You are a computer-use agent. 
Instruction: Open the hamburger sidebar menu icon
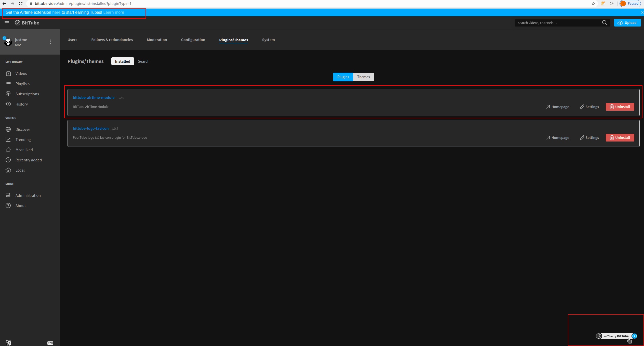click(x=7, y=23)
